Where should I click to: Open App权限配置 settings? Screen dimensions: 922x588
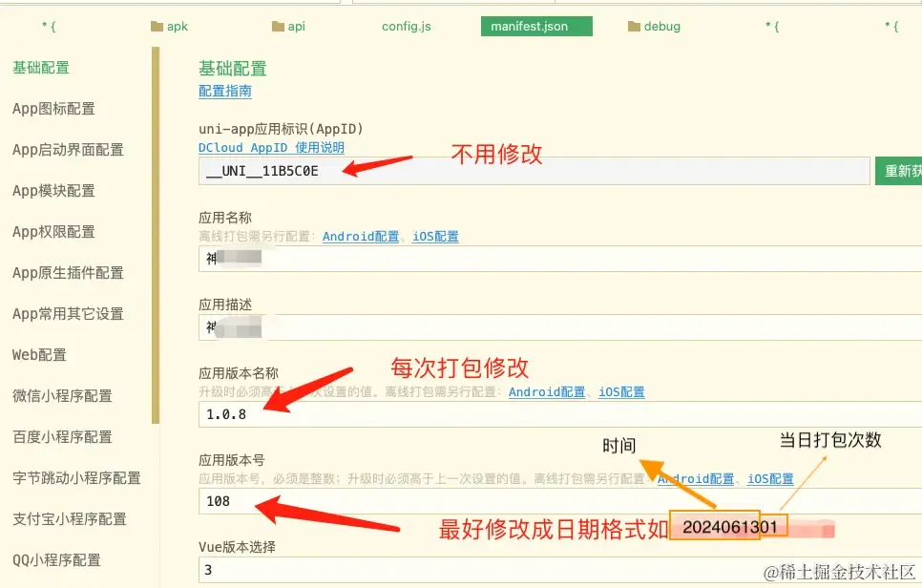[53, 232]
